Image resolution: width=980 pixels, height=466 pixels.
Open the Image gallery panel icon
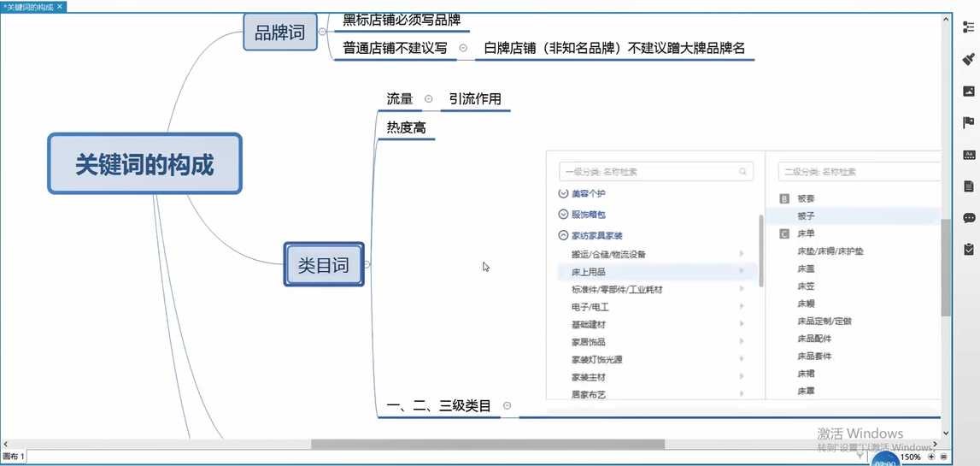(968, 91)
